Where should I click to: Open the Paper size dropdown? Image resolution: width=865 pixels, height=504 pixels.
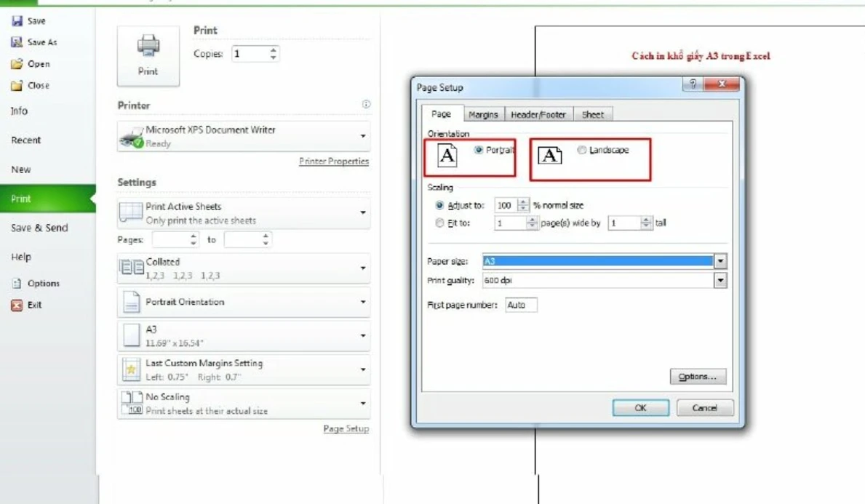[719, 260]
